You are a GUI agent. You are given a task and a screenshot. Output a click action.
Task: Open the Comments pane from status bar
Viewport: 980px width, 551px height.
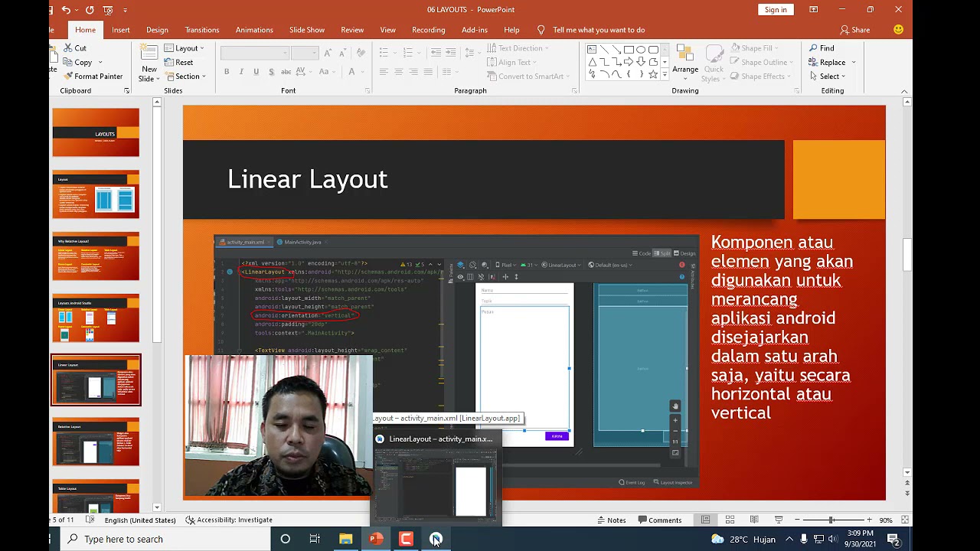pyautogui.click(x=659, y=520)
